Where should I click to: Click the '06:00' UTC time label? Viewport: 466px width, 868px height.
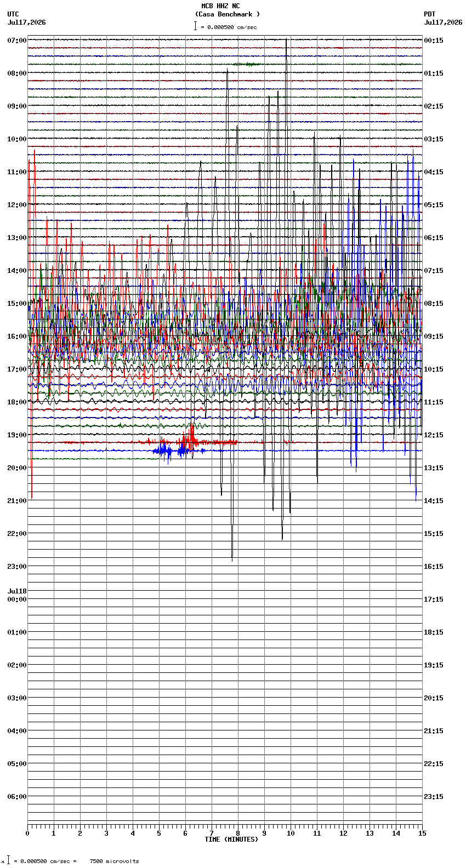[17, 797]
